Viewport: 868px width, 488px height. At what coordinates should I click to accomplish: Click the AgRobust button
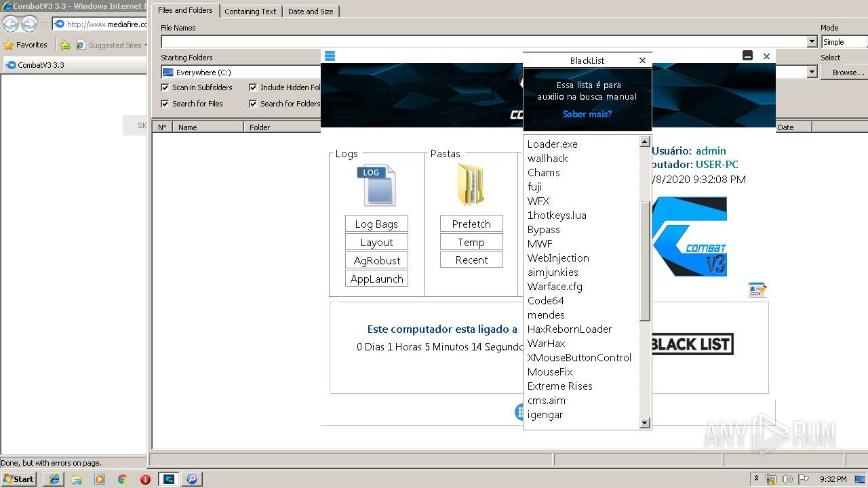[x=376, y=260]
